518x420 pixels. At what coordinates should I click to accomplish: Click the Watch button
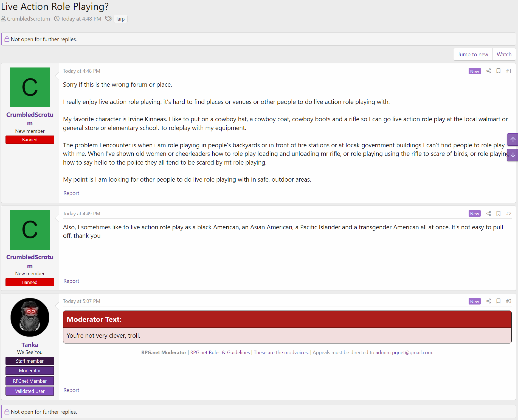tap(504, 54)
